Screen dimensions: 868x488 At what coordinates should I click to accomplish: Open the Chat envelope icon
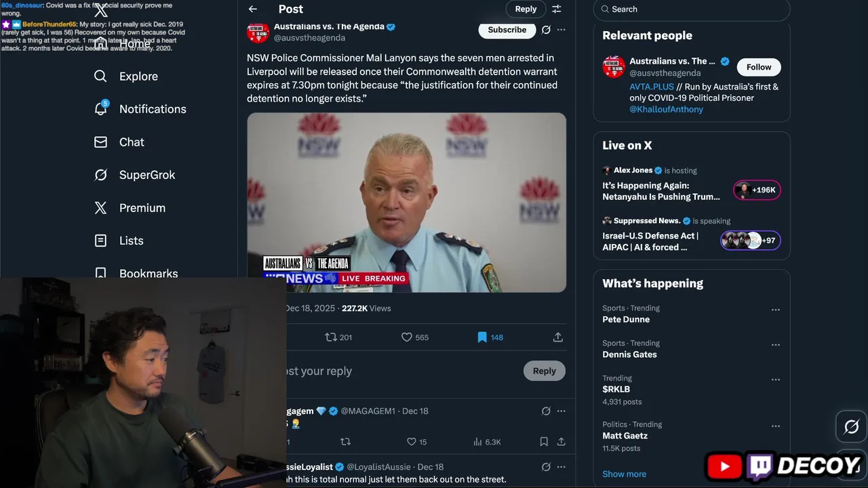[100, 142]
